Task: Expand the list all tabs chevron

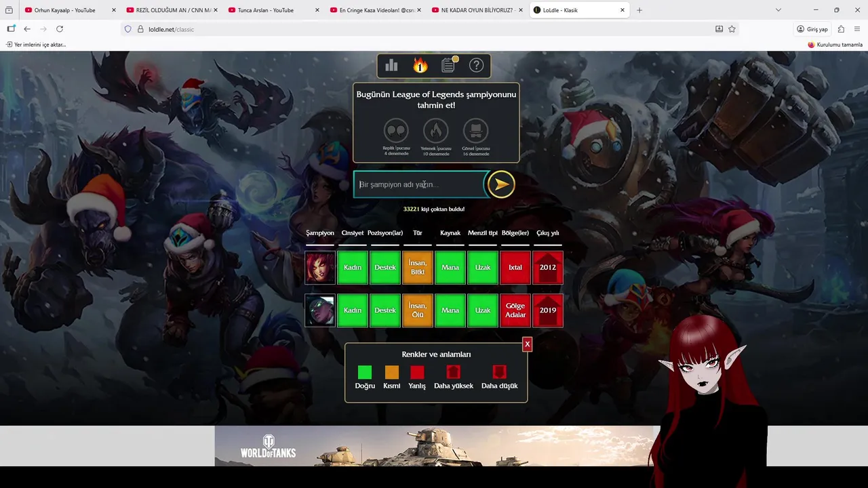Action: click(x=778, y=10)
